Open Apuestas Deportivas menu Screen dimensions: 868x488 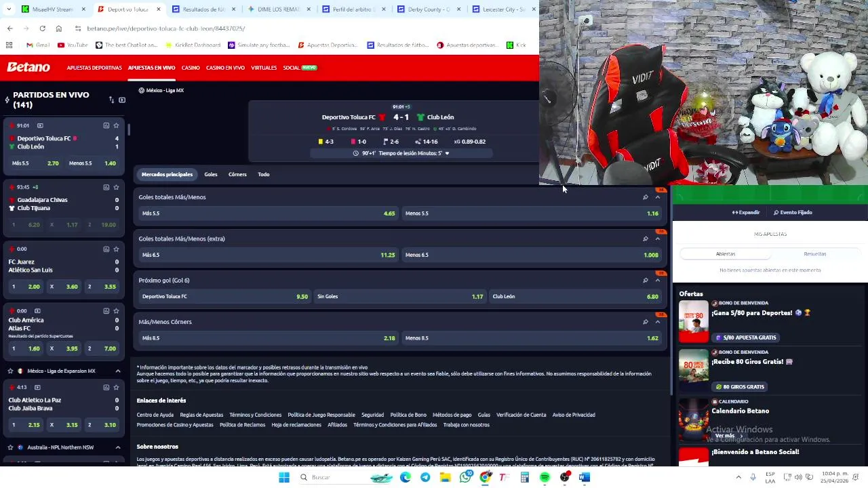point(94,68)
